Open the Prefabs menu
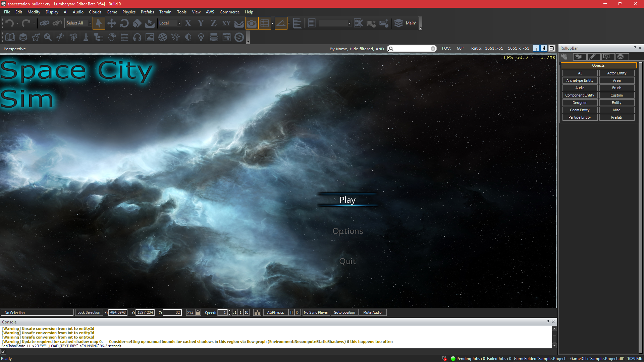644x362 pixels. (x=147, y=12)
